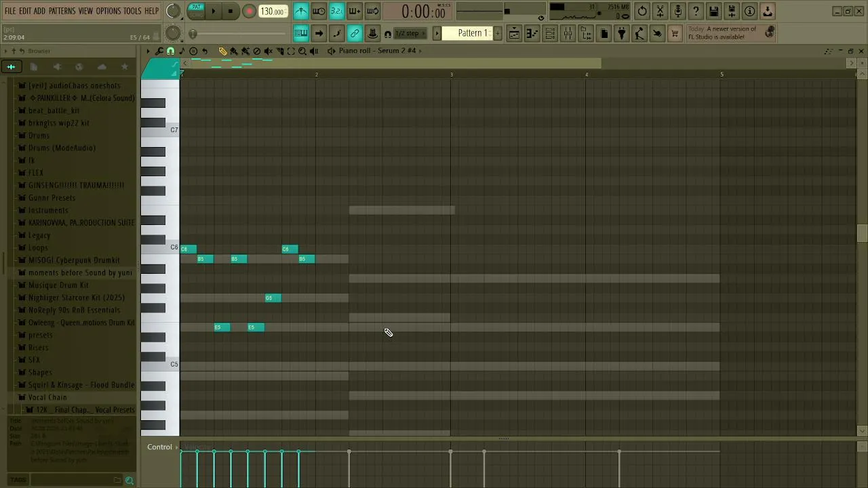The width and height of the screenshot is (868, 488).
Task: Open the Piano roll view icon
Action: [x=532, y=33]
